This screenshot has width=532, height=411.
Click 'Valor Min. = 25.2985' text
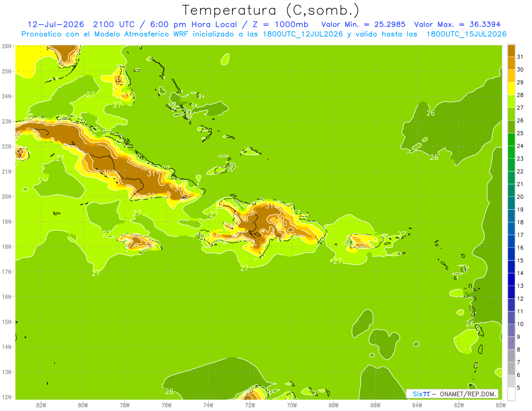coord(363,24)
